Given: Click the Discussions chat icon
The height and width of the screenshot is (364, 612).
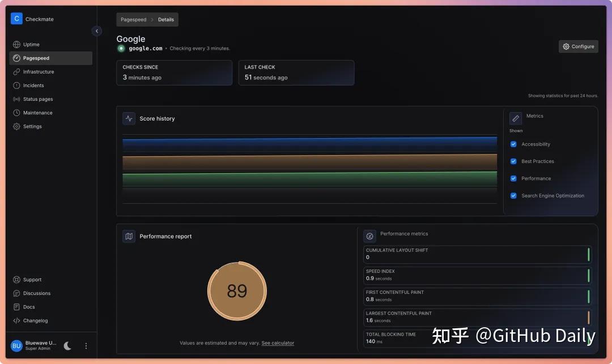Looking at the screenshot, I should click(16, 293).
